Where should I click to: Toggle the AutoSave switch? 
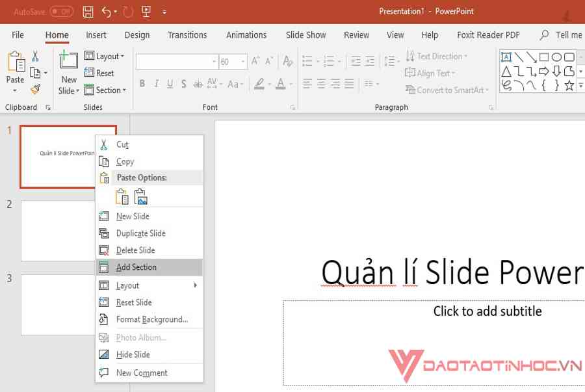[61, 12]
